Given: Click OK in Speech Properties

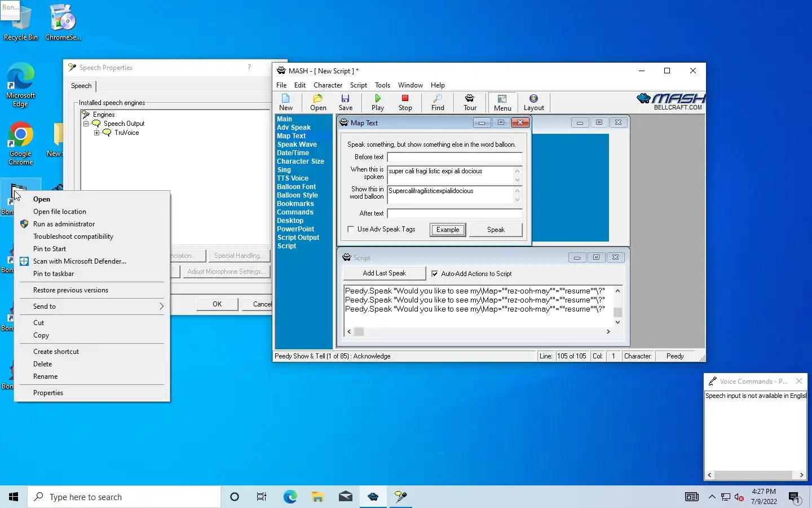Looking at the screenshot, I should click(x=217, y=304).
